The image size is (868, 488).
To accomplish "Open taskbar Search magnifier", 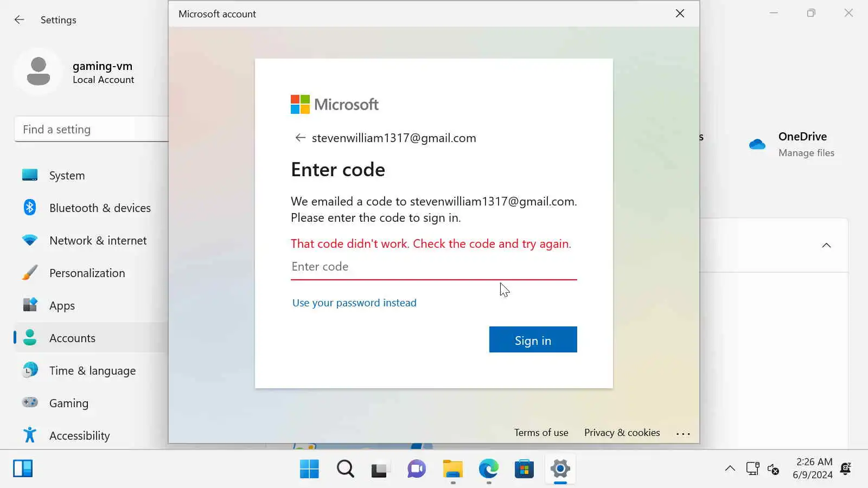I will (345, 468).
